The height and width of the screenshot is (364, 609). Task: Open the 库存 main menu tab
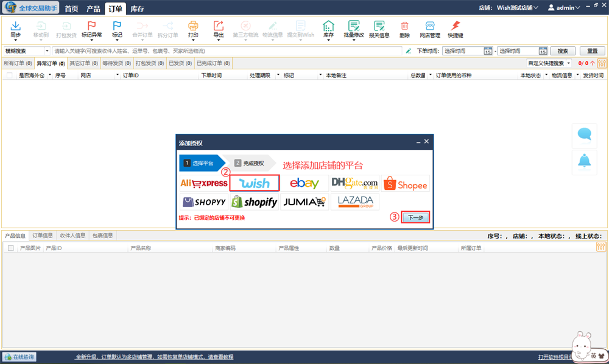[x=138, y=9]
